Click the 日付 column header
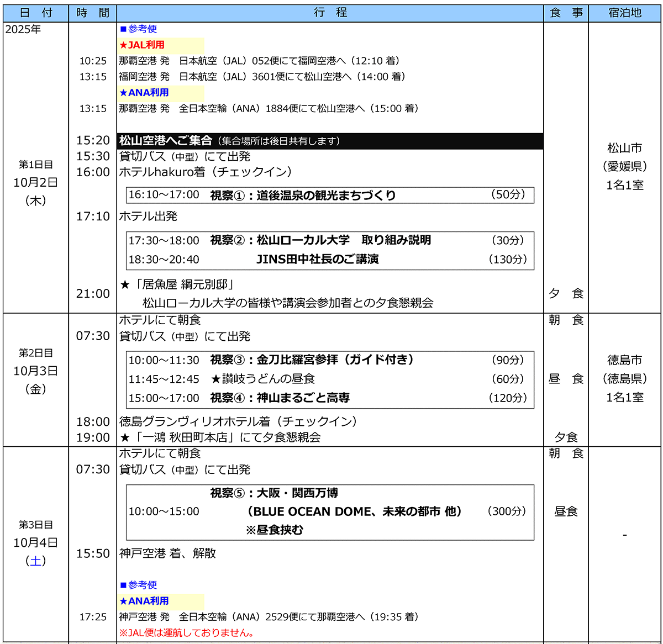The height and width of the screenshot is (644, 663). coord(36,13)
